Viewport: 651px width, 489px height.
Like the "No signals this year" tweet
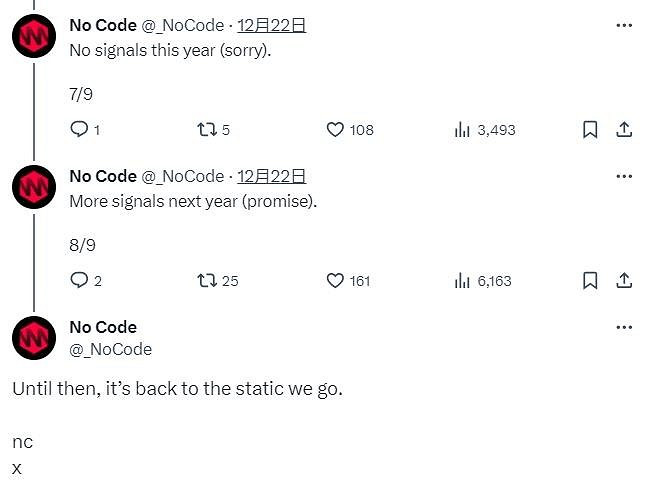click(x=336, y=129)
